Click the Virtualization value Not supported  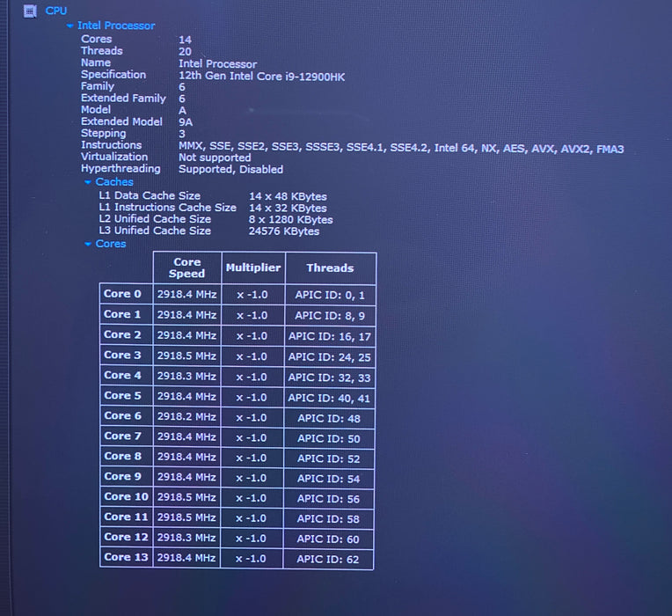pyautogui.click(x=215, y=158)
